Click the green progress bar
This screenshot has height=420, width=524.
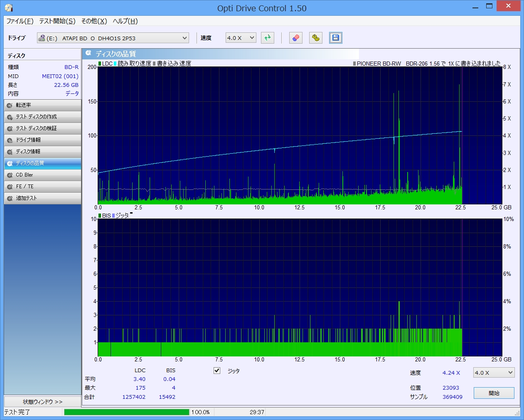126,412
